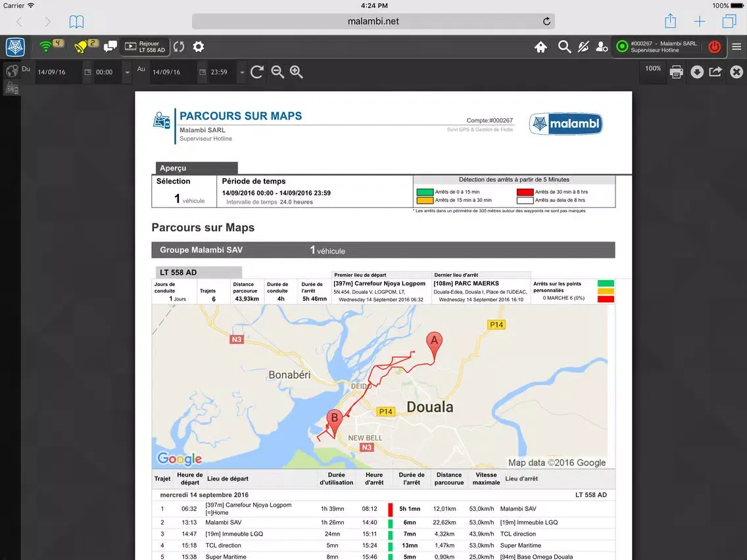Open the end date calendar picker
Viewport: 747px width, 560px height.
(203, 72)
